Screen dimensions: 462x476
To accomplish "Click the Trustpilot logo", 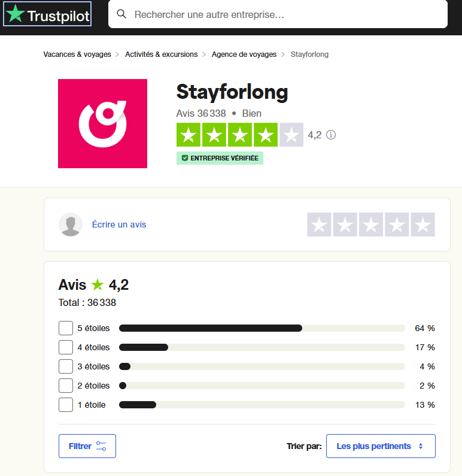I will click(48, 15).
